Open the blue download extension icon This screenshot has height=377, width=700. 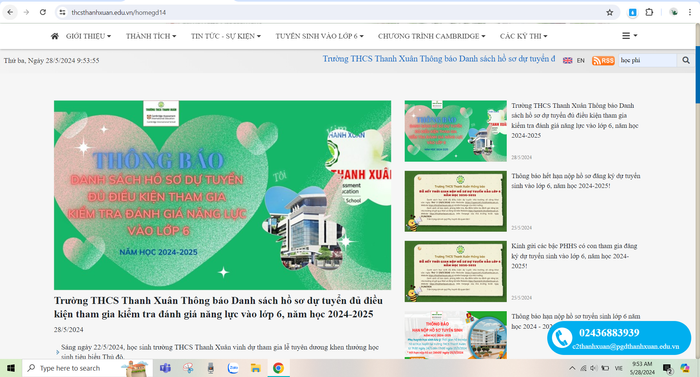click(632, 13)
